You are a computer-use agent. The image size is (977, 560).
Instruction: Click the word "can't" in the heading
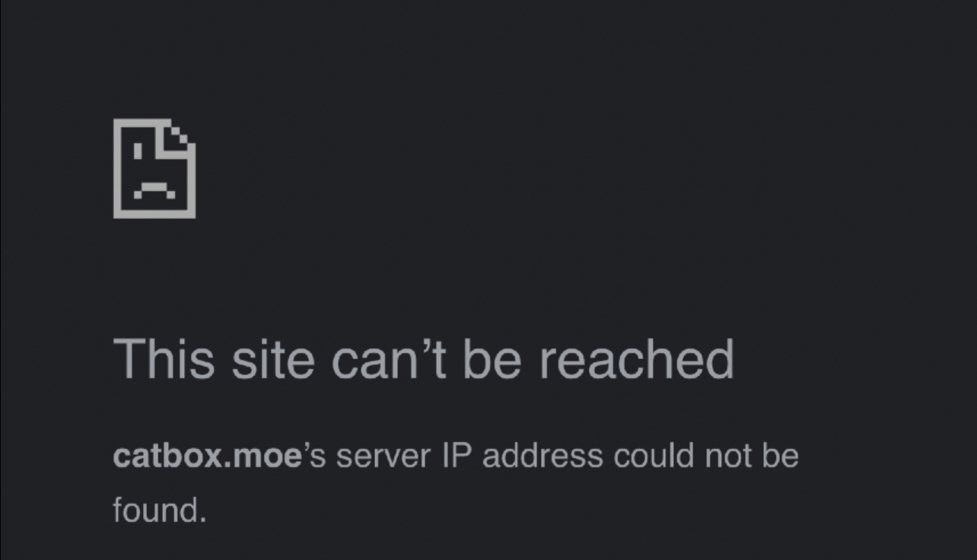[x=389, y=358]
